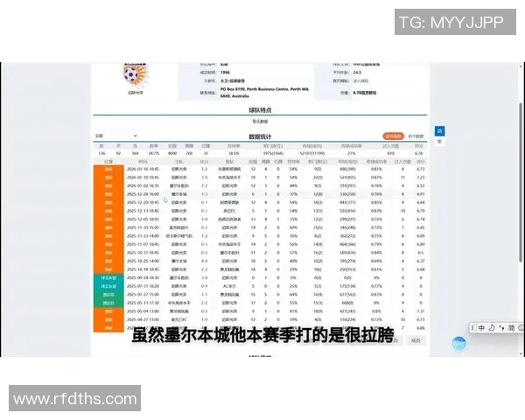The height and width of the screenshot is (420, 525).
Task: Click the score 4-0 in the 2025-10-25 row
Action: pos(204,262)
